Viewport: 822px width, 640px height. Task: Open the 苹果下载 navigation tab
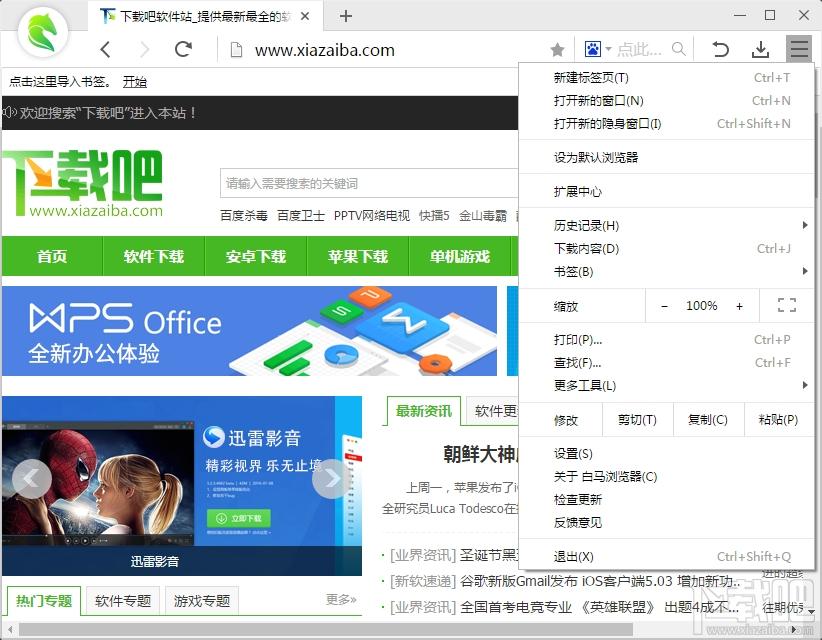(358, 256)
